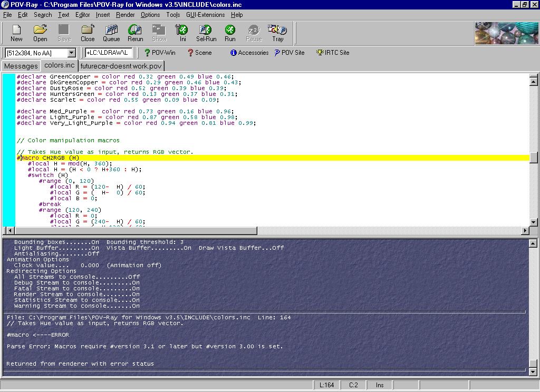Screen dimensions: 540x392
Task: Start rendering with the Run icon
Action: click(230, 33)
